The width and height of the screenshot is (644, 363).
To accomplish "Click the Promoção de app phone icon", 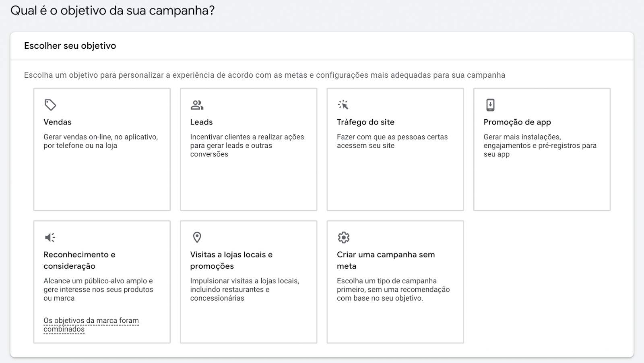I will tap(490, 105).
